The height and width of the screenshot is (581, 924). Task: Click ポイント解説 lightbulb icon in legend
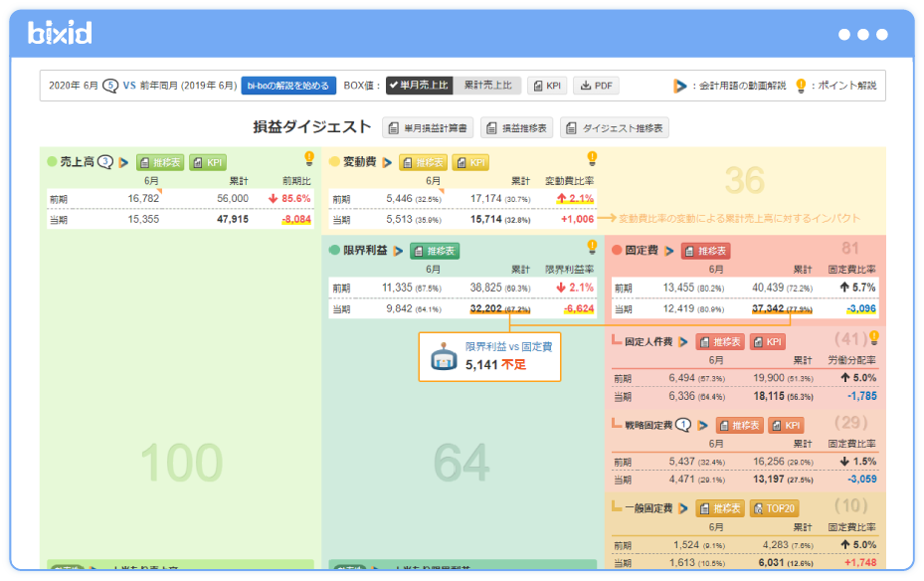801,86
